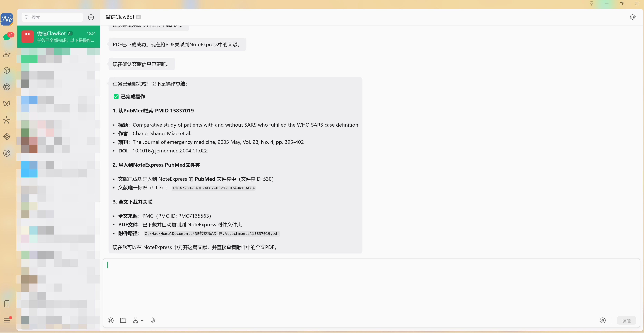Screen dimensions: 644x333
Task: Click the attachment path 15837019.pdf code
Action: coord(212,233)
